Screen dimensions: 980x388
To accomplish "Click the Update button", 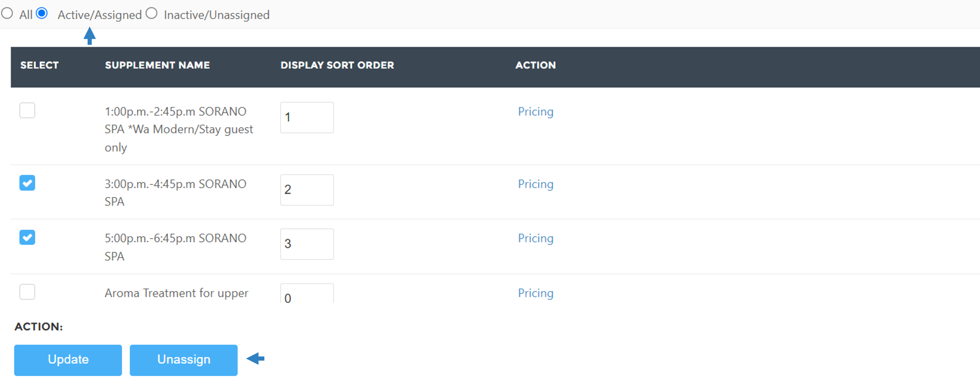I will tap(68, 360).
